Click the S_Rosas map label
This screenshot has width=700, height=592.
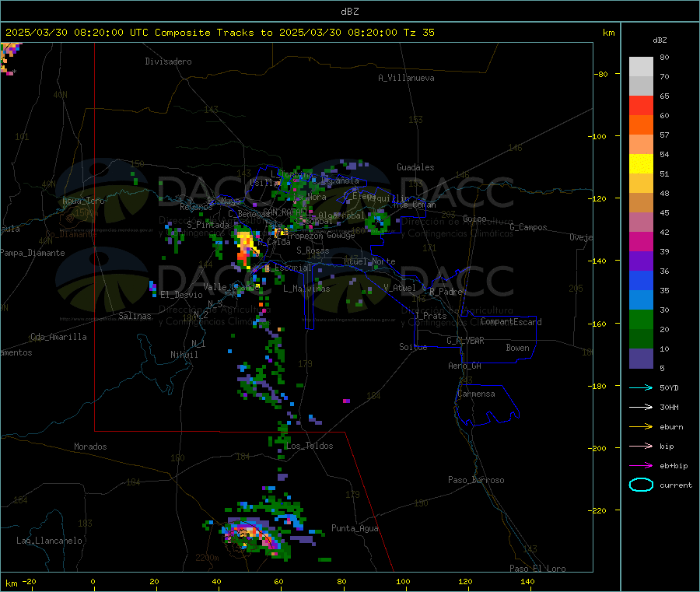(x=313, y=250)
